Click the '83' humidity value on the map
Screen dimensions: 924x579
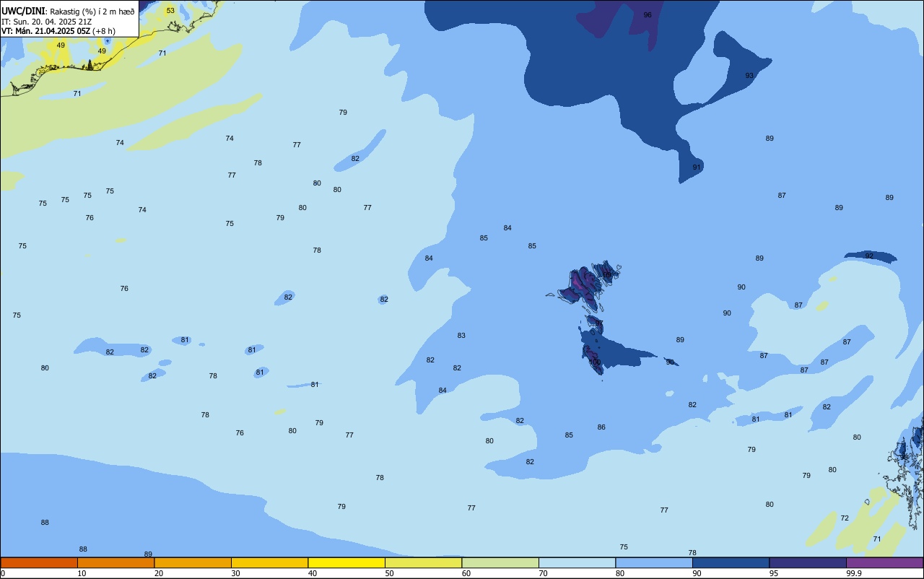coord(461,336)
